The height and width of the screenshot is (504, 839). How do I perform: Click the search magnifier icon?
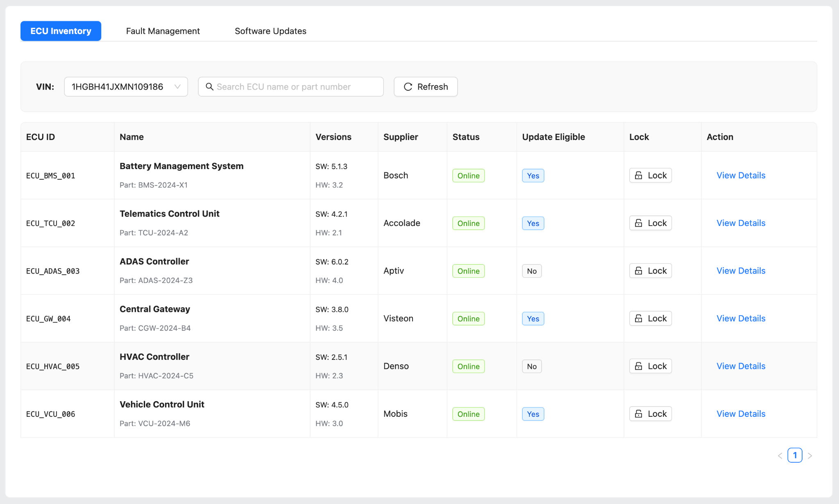click(209, 87)
